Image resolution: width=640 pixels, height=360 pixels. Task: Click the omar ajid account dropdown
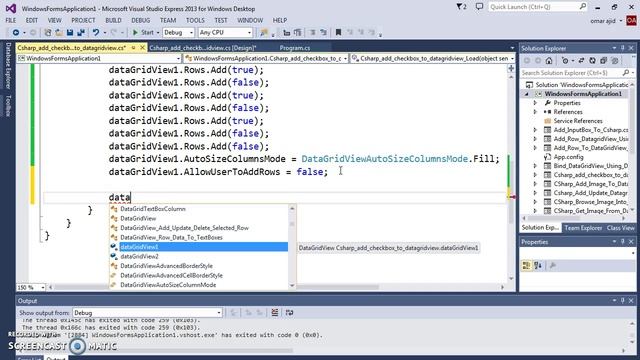tap(606, 20)
